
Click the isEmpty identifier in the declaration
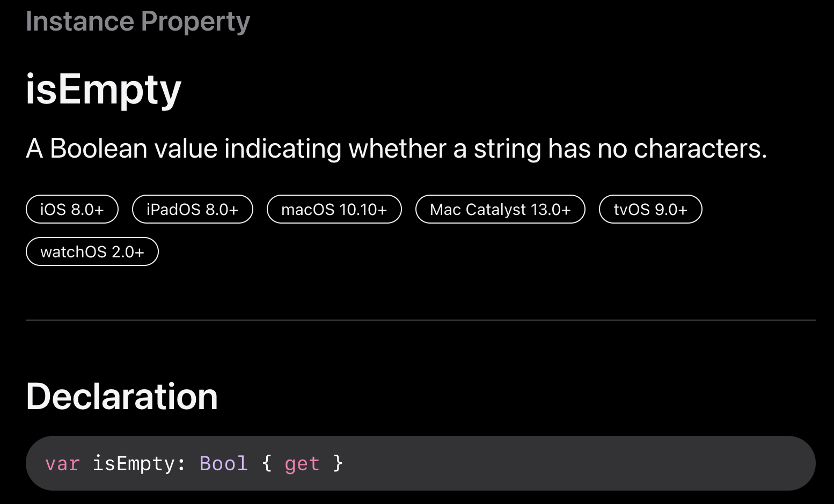click(x=133, y=464)
